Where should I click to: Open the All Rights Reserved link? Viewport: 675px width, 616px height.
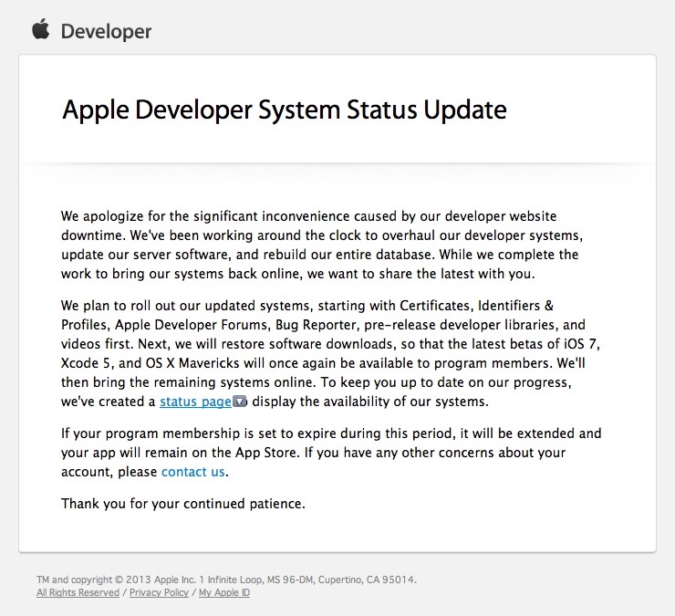[78, 593]
